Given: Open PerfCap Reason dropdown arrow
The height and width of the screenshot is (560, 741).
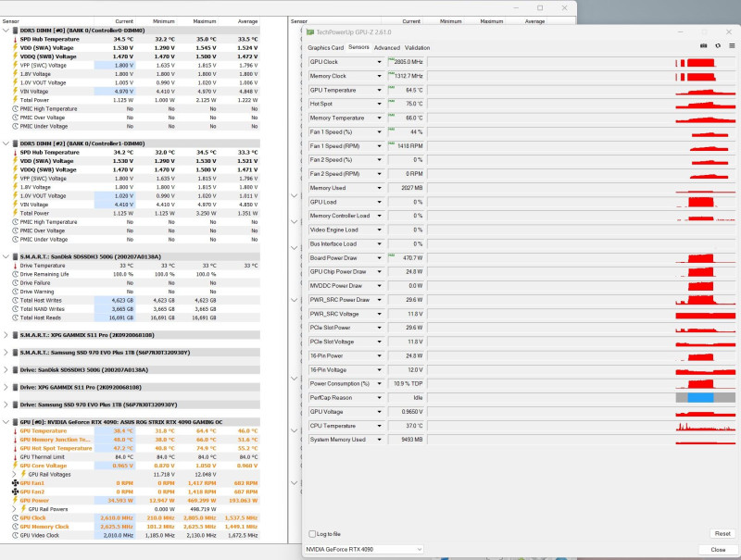Looking at the screenshot, I should (379, 398).
